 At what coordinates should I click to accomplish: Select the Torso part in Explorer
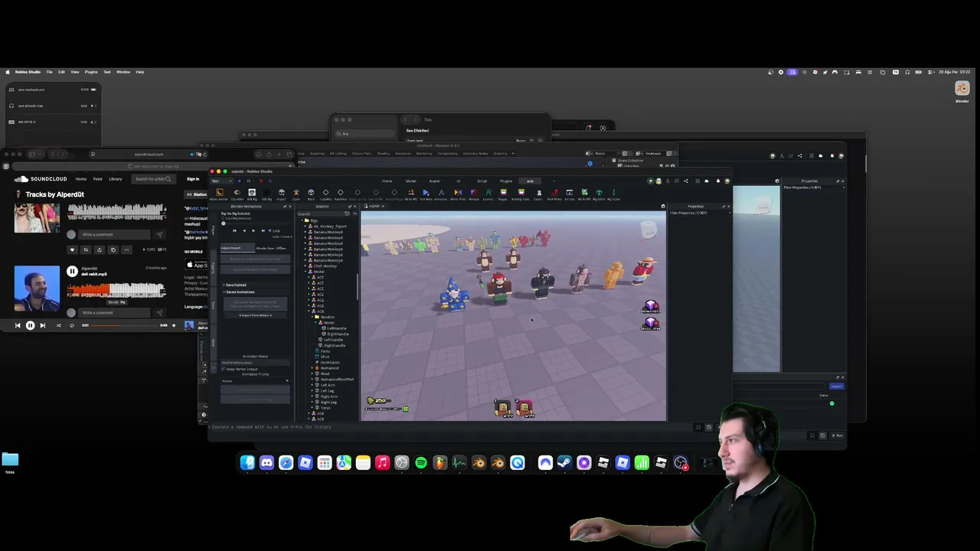325,408
